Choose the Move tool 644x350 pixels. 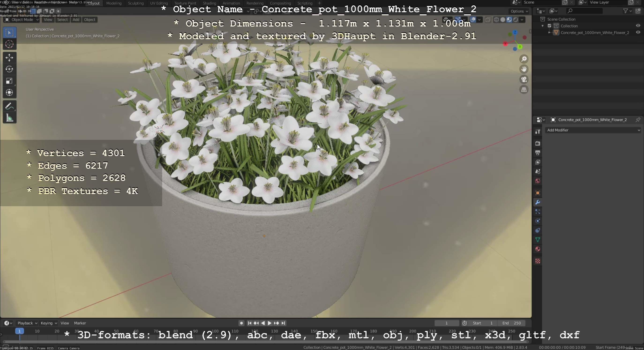click(10, 57)
